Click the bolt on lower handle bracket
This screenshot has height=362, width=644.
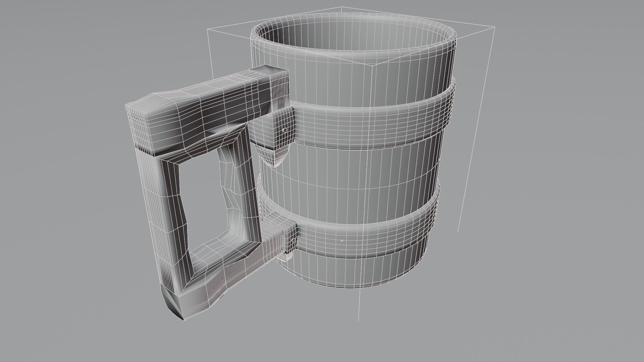click(293, 240)
